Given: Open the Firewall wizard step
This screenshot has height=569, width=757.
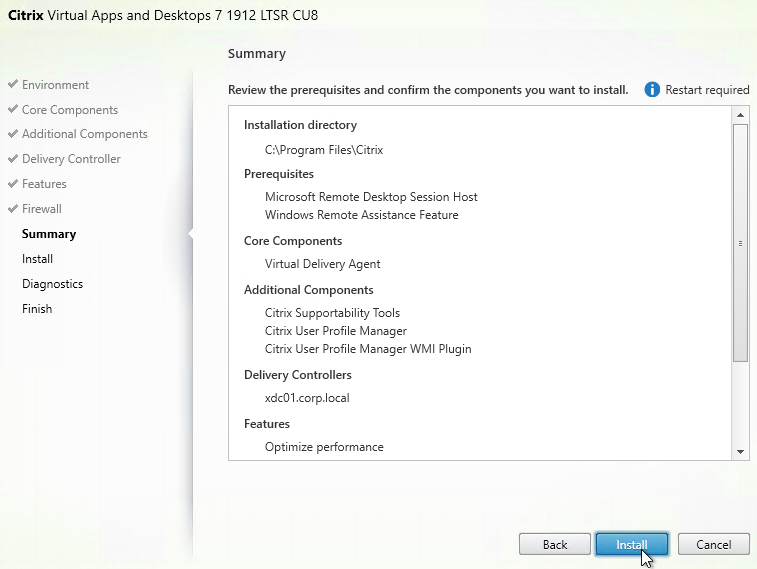Looking at the screenshot, I should click(42, 209).
